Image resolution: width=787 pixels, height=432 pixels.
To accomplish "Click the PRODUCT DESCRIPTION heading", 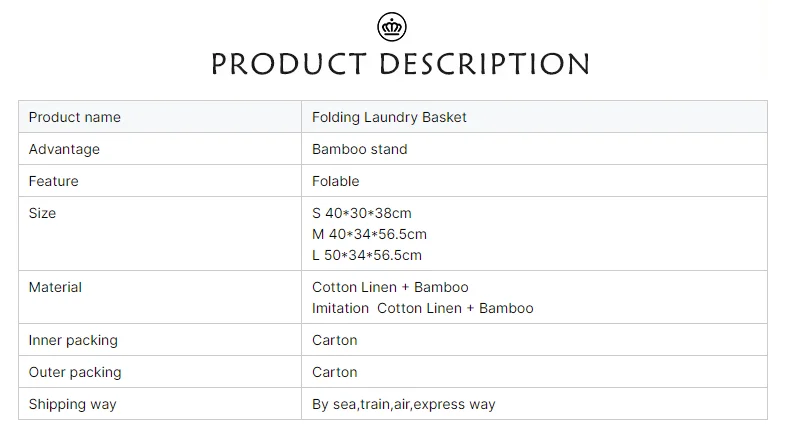I will pyautogui.click(x=400, y=64).
